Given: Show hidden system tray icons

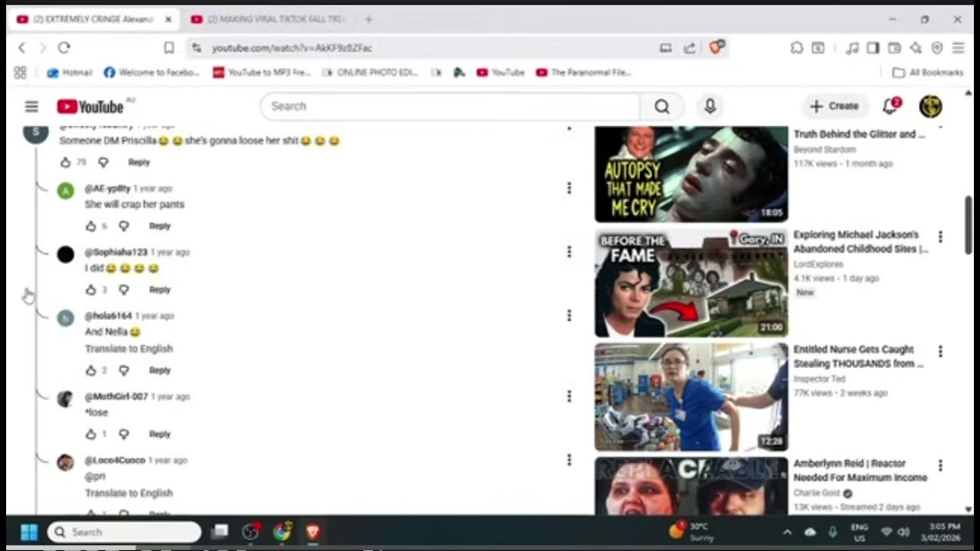Looking at the screenshot, I should [787, 532].
